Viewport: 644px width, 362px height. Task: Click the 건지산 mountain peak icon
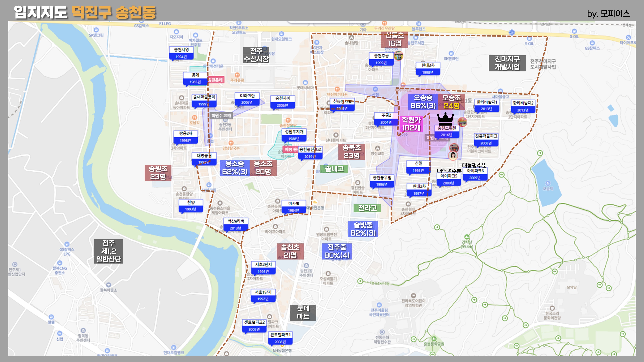point(467,237)
